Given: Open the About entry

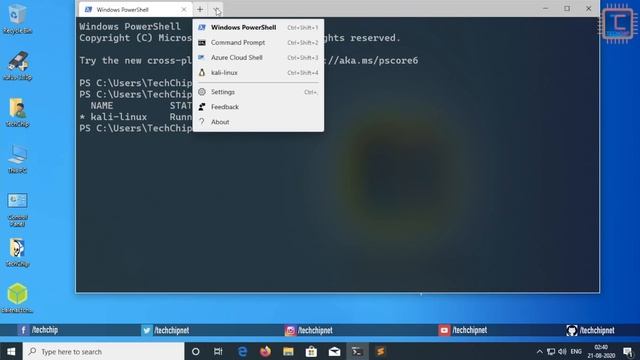Looking at the screenshot, I should [x=258, y=122].
